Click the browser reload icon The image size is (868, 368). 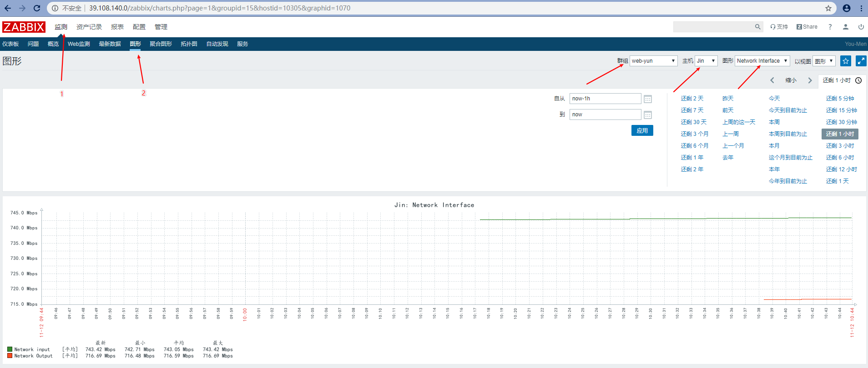click(37, 8)
